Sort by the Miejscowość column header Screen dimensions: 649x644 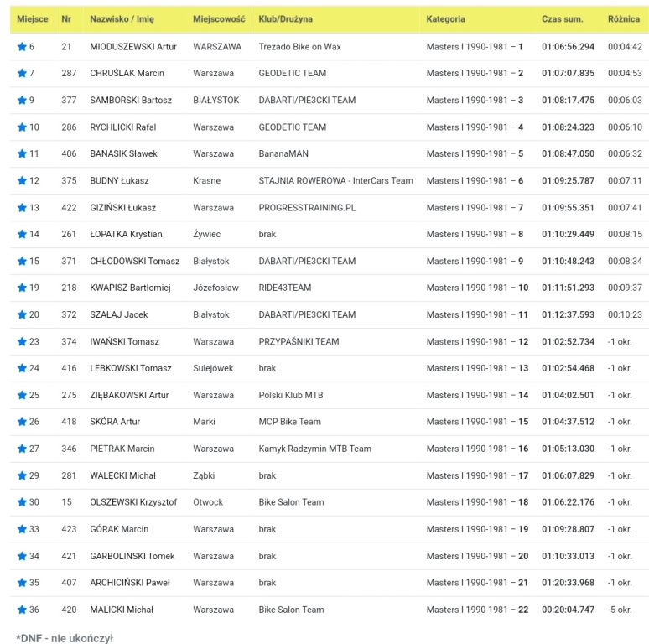tap(219, 19)
